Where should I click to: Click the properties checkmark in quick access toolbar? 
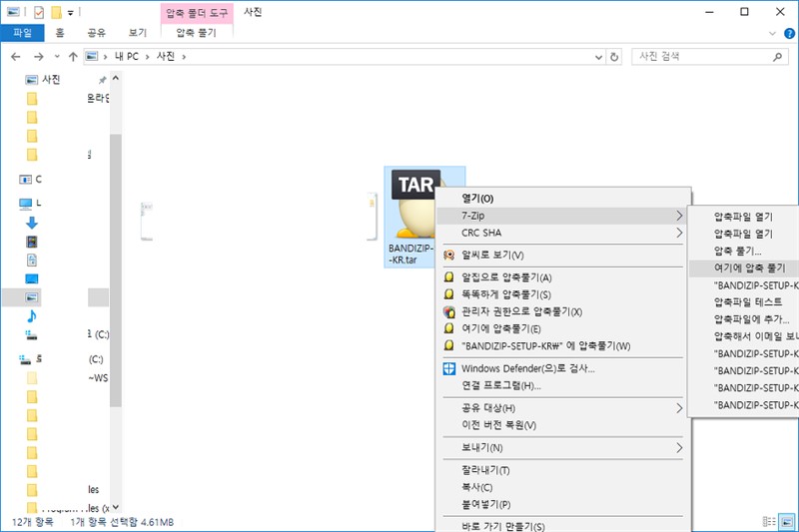pyautogui.click(x=38, y=12)
